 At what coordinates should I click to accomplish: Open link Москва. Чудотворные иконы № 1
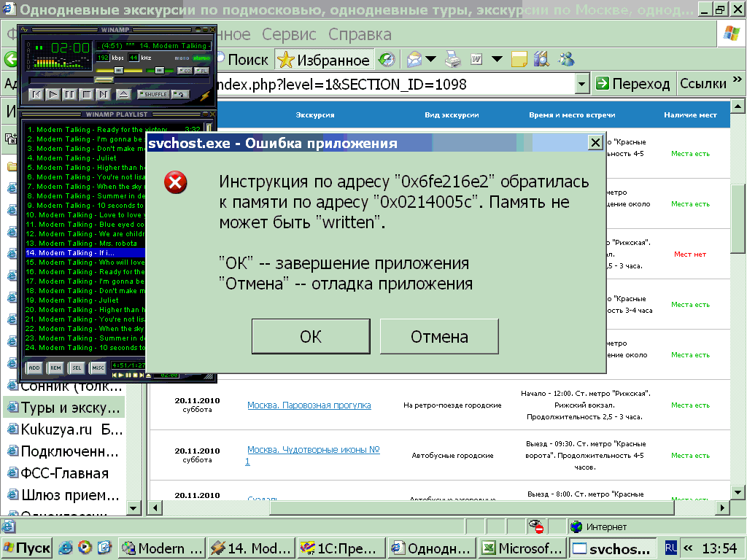(x=312, y=455)
